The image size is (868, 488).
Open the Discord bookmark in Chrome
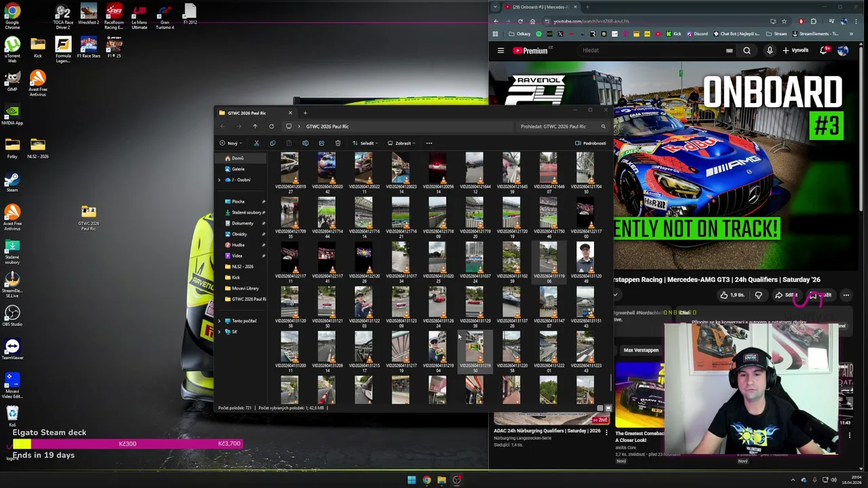click(697, 34)
